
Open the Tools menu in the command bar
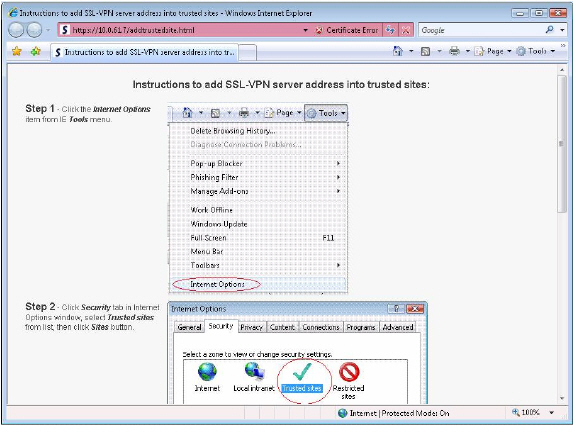click(x=536, y=51)
